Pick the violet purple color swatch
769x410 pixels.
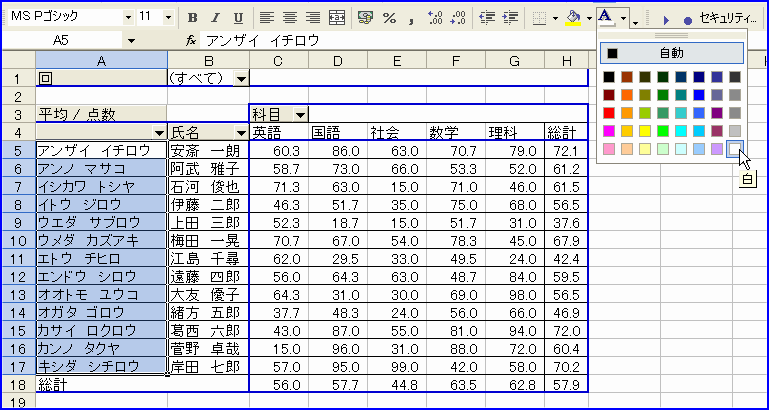pos(717,113)
